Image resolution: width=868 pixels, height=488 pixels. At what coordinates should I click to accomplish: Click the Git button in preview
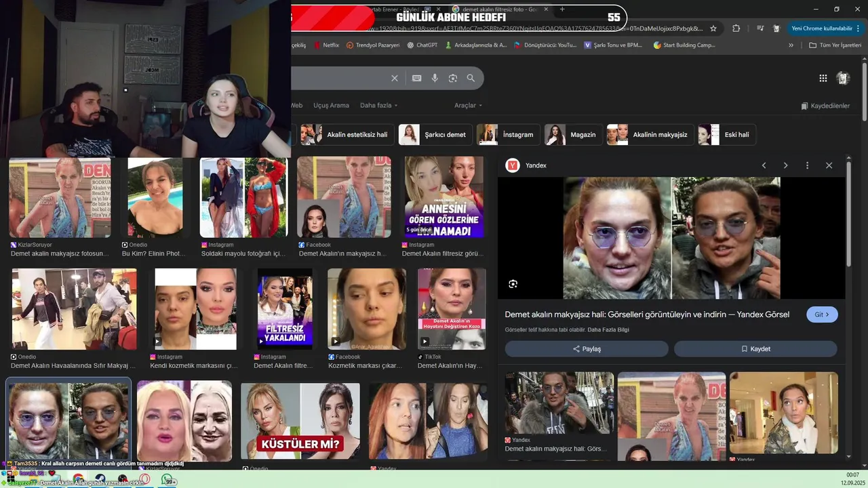point(822,314)
